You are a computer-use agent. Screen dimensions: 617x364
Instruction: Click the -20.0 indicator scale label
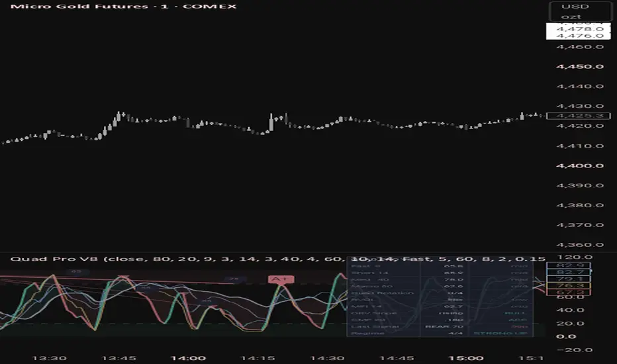pos(574,350)
